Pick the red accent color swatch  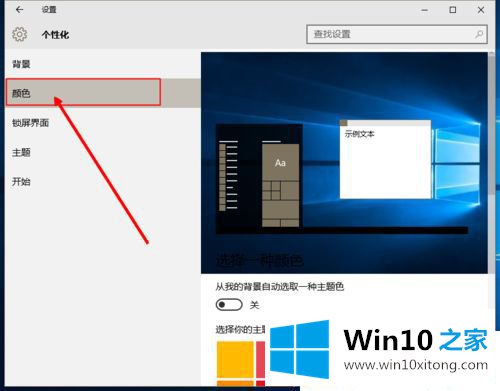point(261,360)
